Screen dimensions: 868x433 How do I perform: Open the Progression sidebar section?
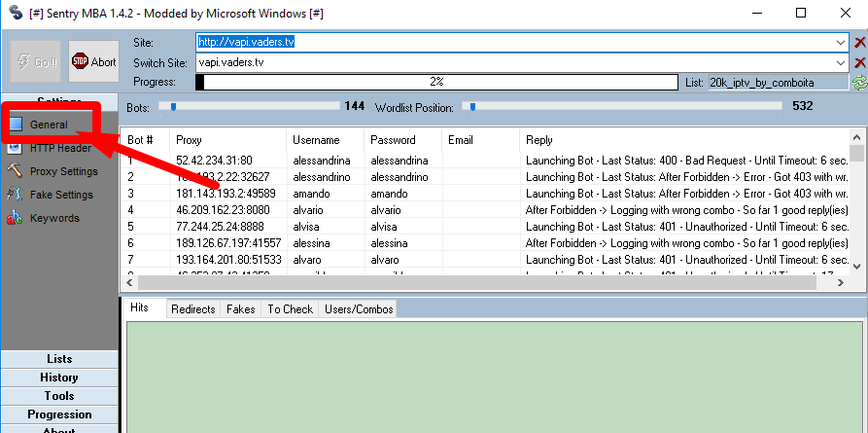point(59,415)
